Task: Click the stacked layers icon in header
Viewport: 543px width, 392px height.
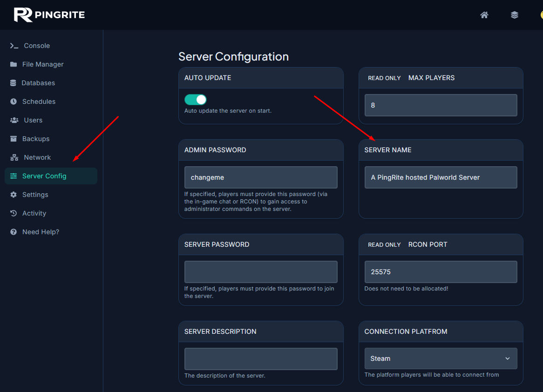Action: [x=515, y=15]
